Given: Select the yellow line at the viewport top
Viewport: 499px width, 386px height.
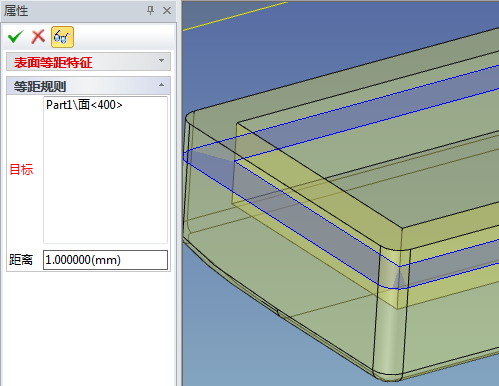Looking at the screenshot, I should 235,16.
